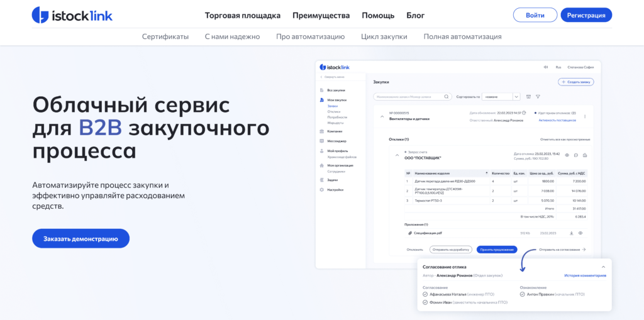Click the sound icon in the app header
The height and width of the screenshot is (320, 644).
(x=545, y=67)
